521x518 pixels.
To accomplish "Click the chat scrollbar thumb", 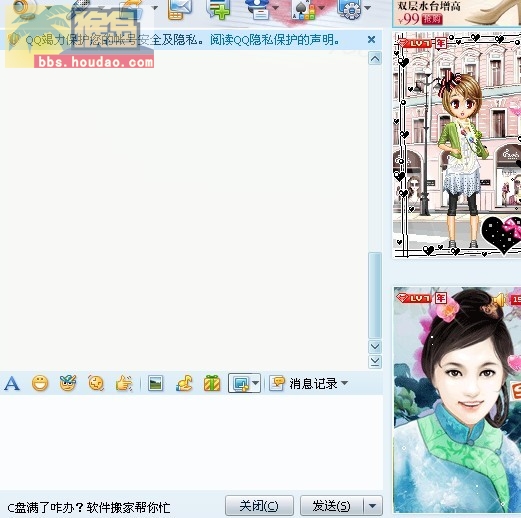I will point(375,295).
